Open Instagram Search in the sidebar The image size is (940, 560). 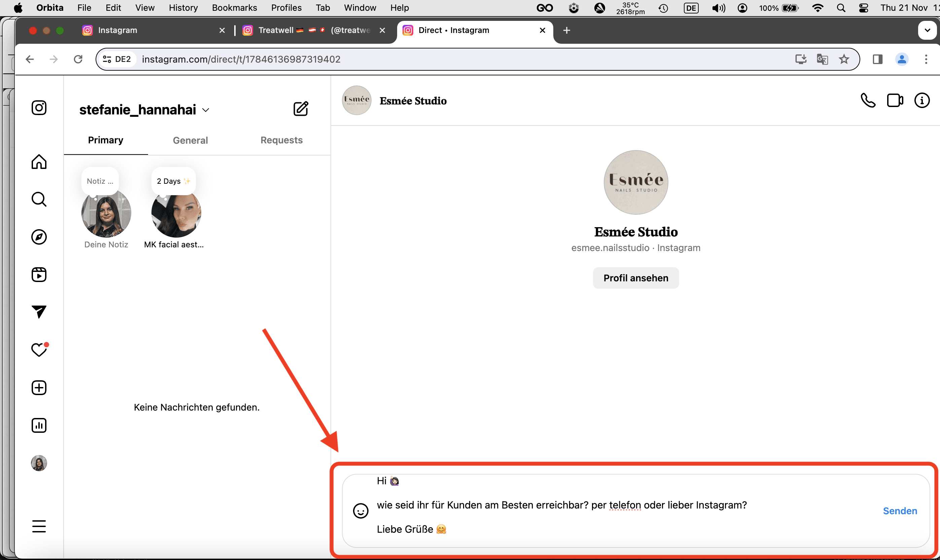tap(39, 199)
